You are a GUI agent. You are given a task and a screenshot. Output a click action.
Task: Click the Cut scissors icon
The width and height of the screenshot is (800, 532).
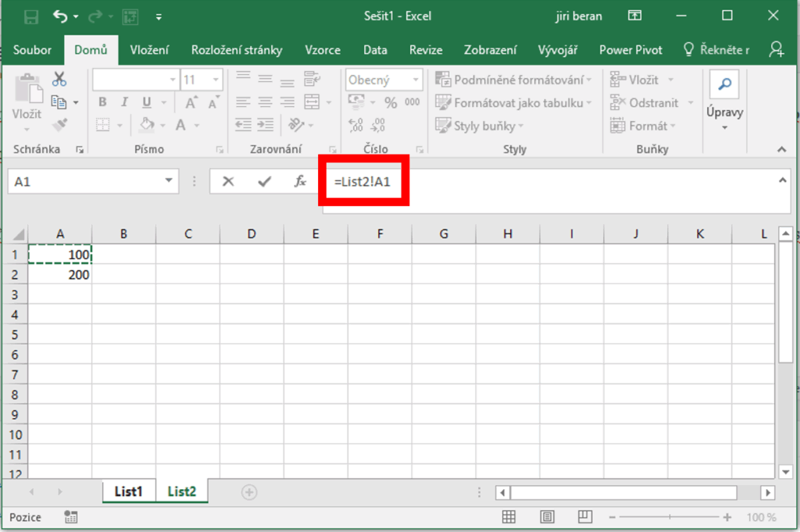click(59, 79)
